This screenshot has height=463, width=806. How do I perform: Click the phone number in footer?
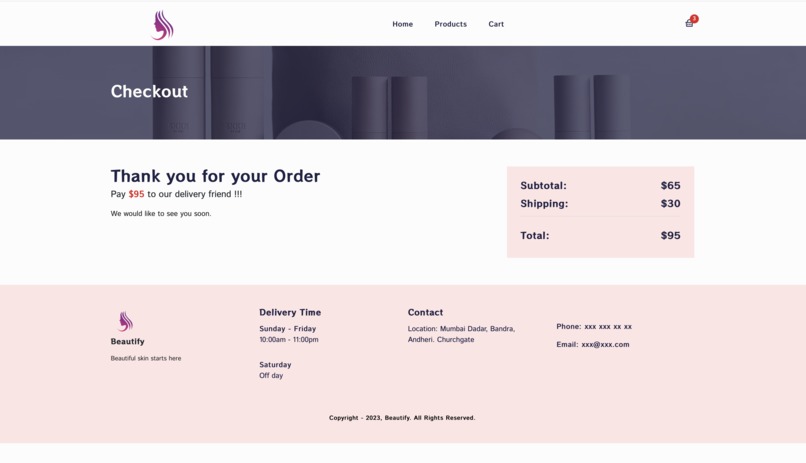[608, 327]
